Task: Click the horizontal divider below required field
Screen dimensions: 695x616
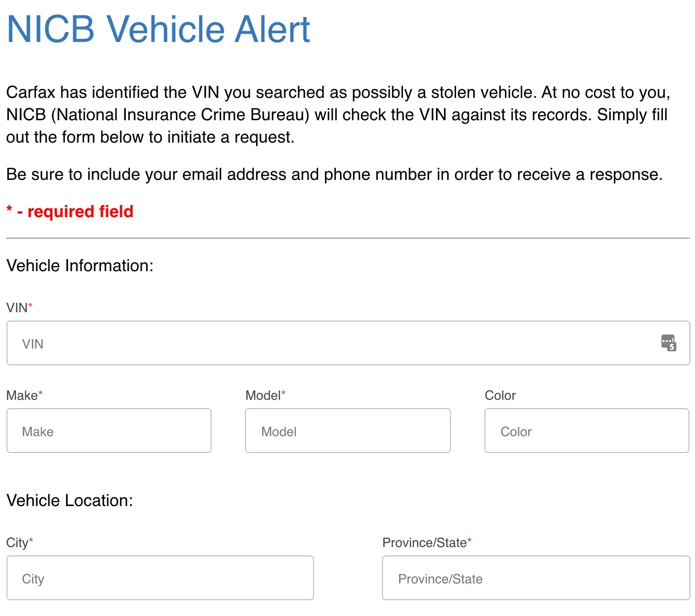Action: 347,238
